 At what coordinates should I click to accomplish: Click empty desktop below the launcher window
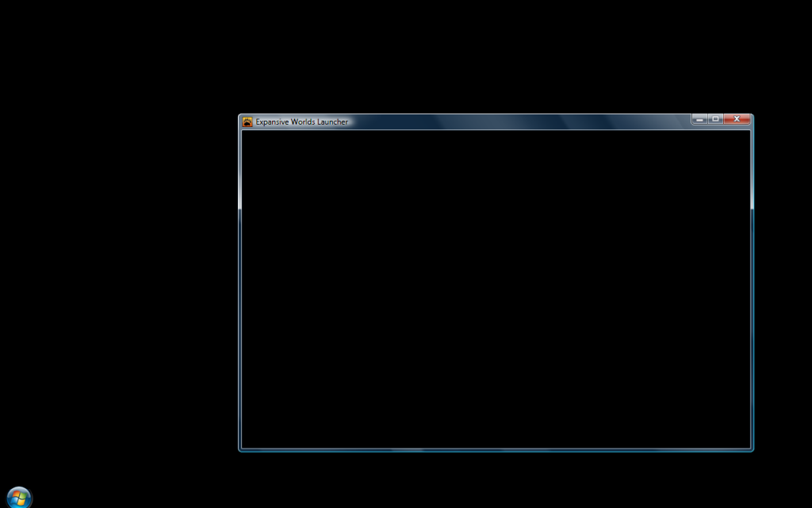click(496, 480)
